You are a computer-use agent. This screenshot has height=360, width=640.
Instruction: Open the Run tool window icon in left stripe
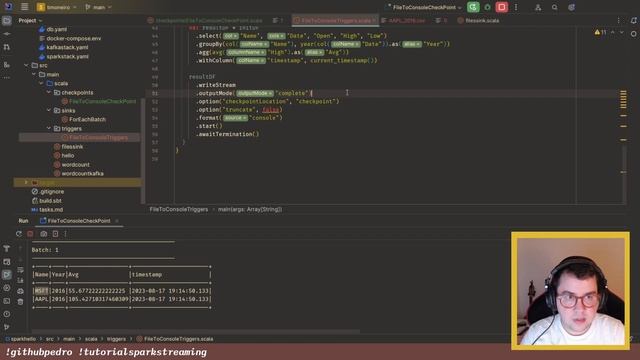point(7,275)
